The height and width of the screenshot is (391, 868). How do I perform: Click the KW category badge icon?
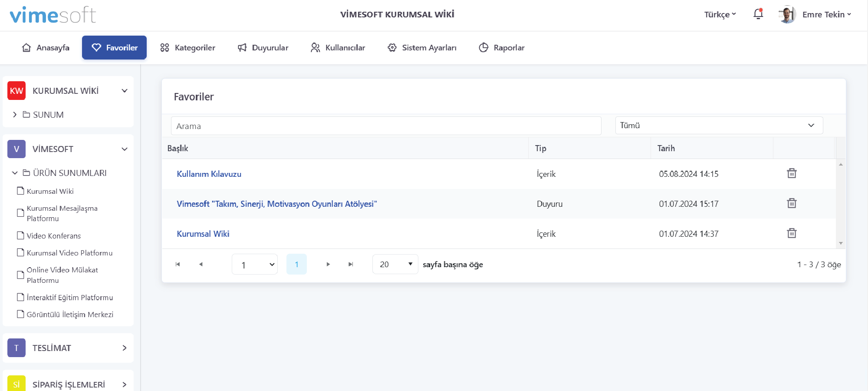coord(16,90)
